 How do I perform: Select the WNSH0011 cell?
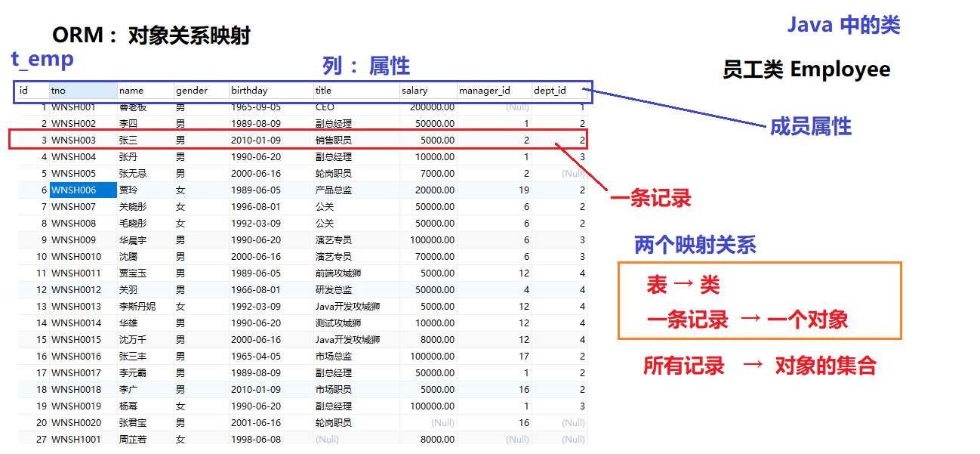coord(83,273)
